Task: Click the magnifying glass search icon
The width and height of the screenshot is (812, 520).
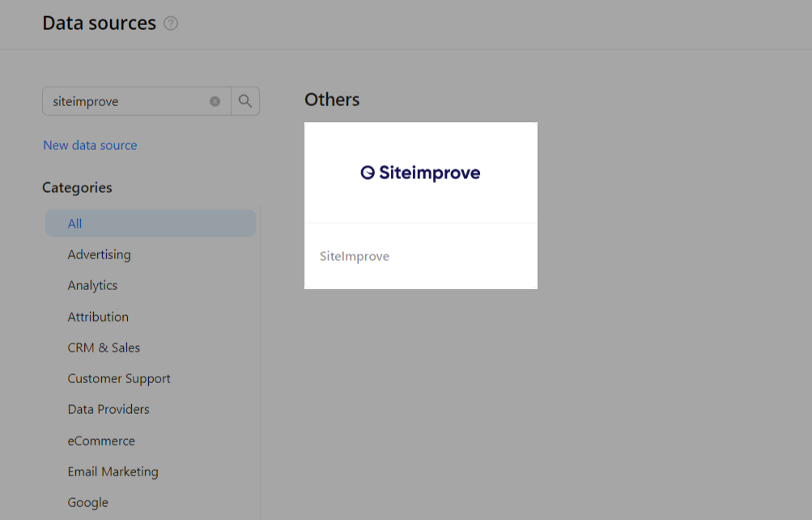Action: coord(244,100)
